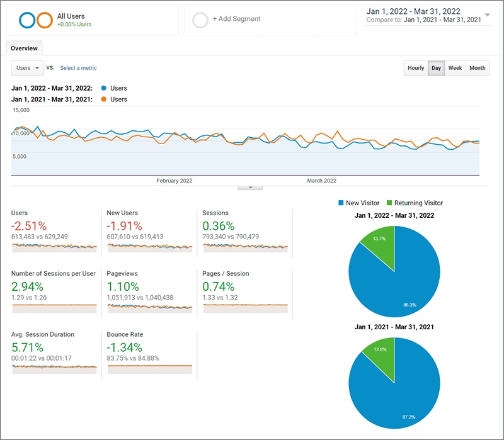Screen dimensions: 504x440
Task: Click the Add Segment button
Action: point(236,19)
